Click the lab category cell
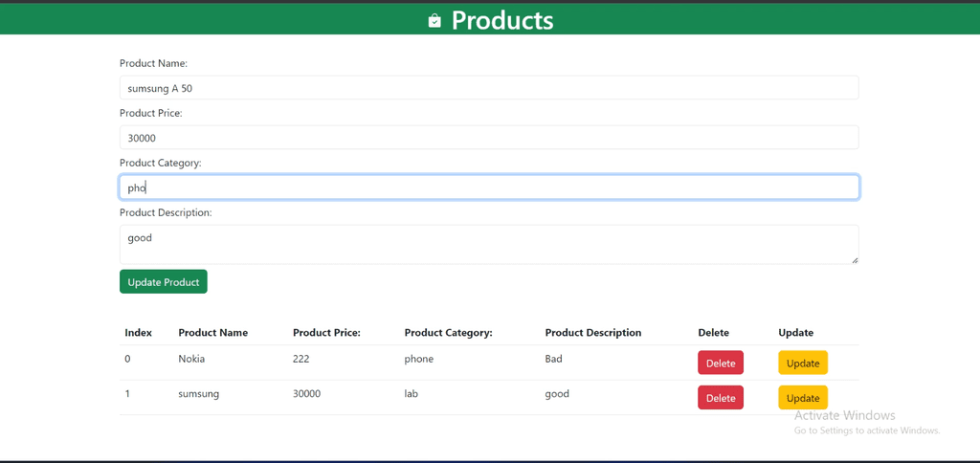980x463 pixels. click(411, 394)
